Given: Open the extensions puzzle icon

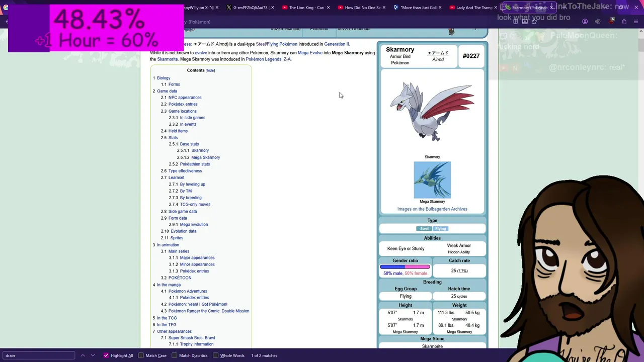Looking at the screenshot, I should tap(624, 22).
